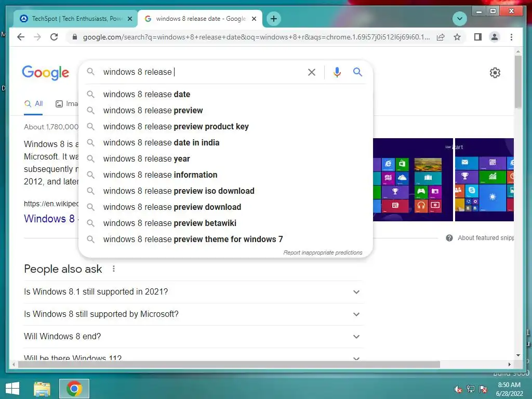Pick suggestion release preview product key
Image resolution: width=532 pixels, height=399 pixels.
tap(225, 127)
